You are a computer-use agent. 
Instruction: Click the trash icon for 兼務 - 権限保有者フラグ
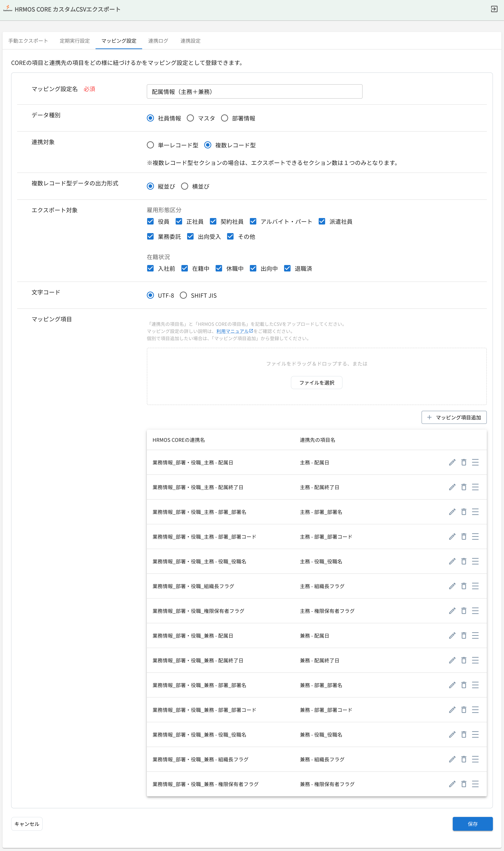click(464, 784)
